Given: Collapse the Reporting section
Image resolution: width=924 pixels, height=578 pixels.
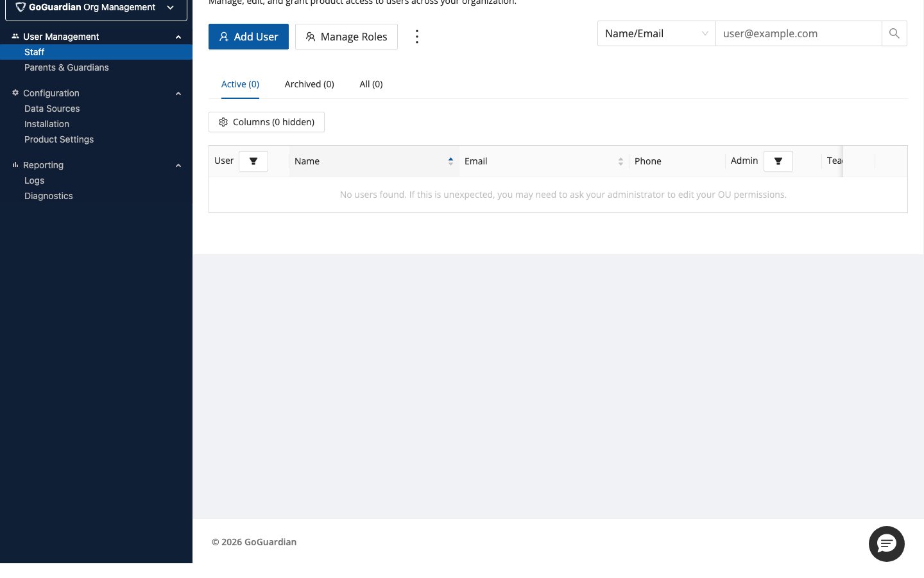Looking at the screenshot, I should 178,166.
